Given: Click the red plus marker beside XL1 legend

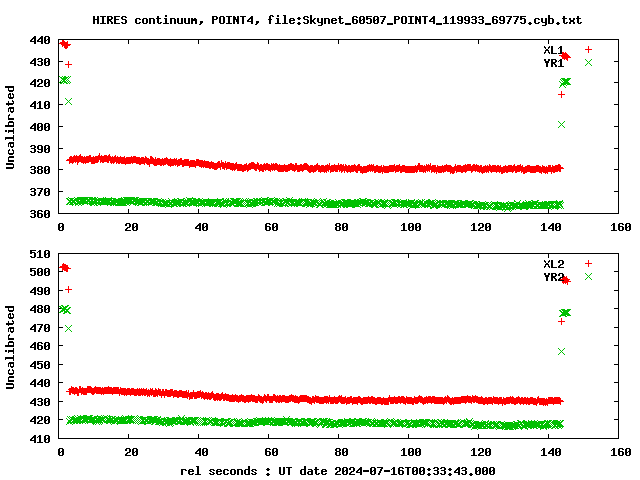Looking at the screenshot, I should (x=588, y=50).
